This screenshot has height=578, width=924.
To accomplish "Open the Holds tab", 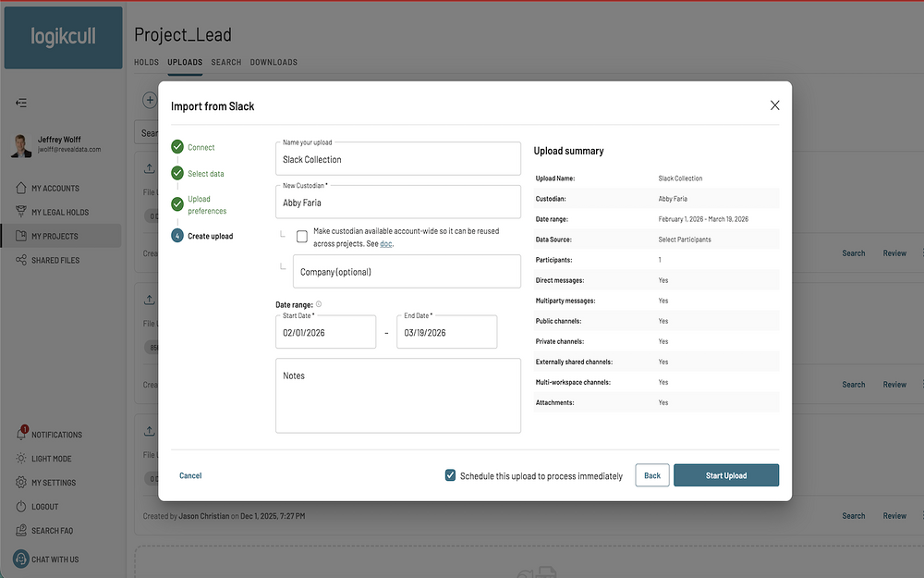I will 146,62.
